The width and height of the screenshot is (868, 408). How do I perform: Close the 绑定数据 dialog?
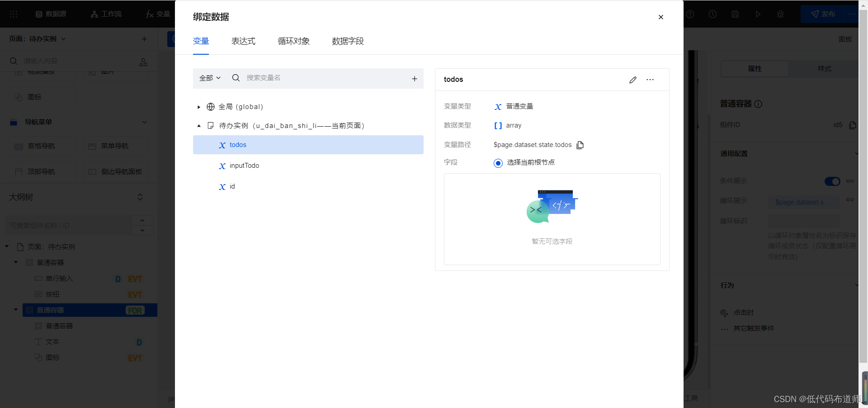(x=660, y=17)
